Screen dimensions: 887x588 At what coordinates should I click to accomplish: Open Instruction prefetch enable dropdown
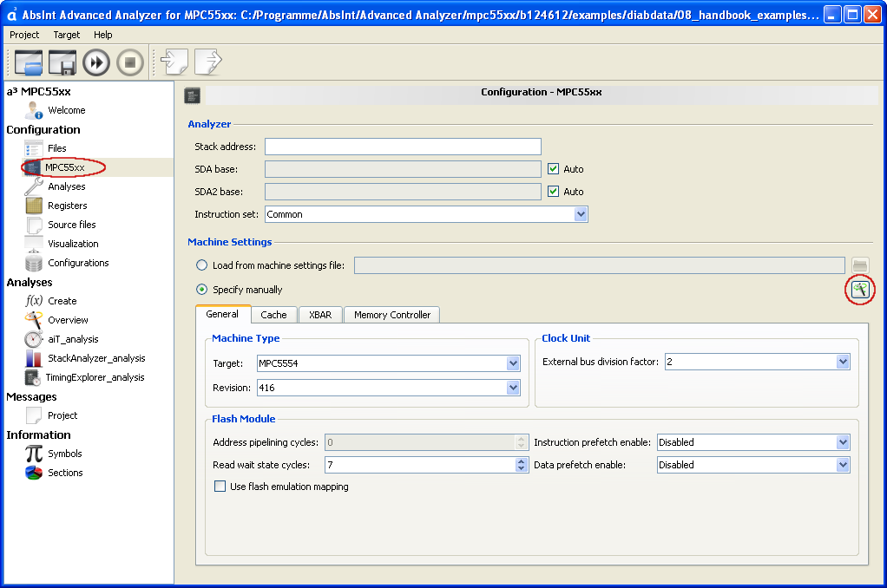[843, 442]
